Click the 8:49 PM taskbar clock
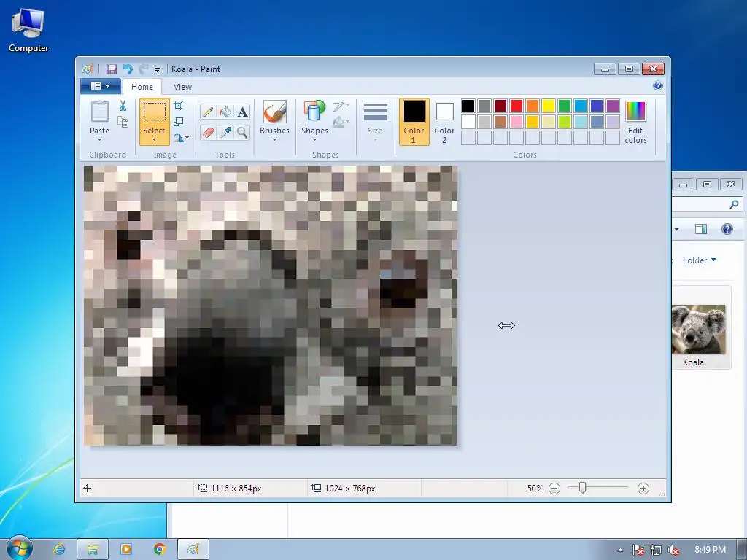The height and width of the screenshot is (560, 747). click(710, 550)
